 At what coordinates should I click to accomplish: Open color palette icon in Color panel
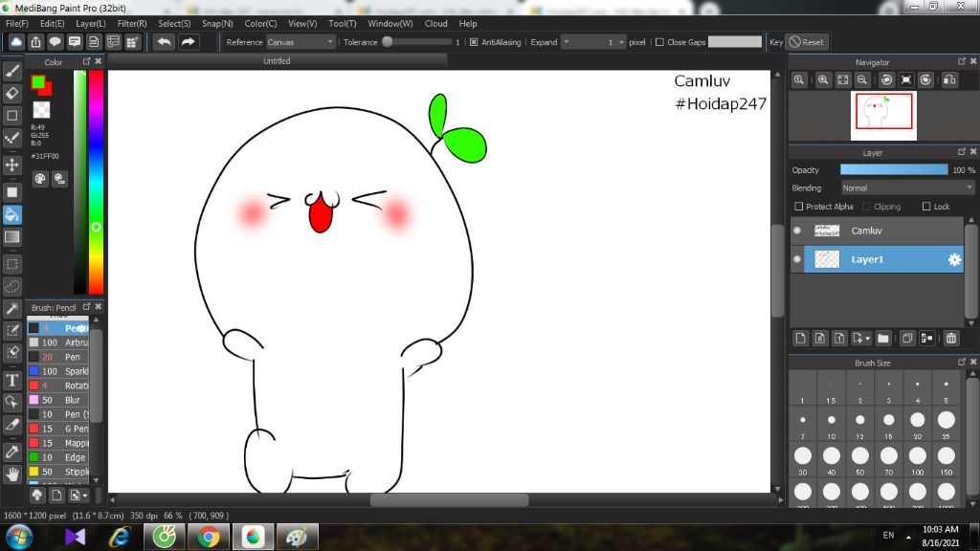coord(40,179)
